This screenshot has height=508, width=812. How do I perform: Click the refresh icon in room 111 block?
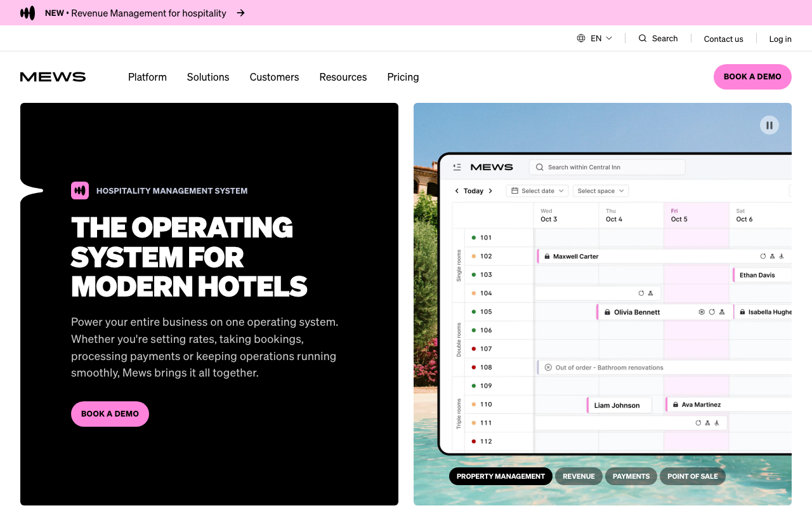coord(698,423)
